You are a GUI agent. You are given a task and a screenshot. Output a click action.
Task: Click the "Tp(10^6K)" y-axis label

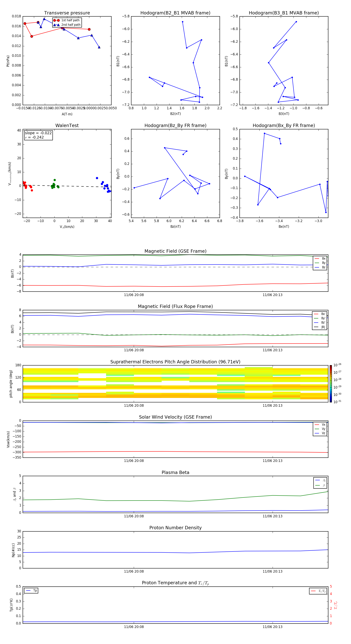coord(11,605)
